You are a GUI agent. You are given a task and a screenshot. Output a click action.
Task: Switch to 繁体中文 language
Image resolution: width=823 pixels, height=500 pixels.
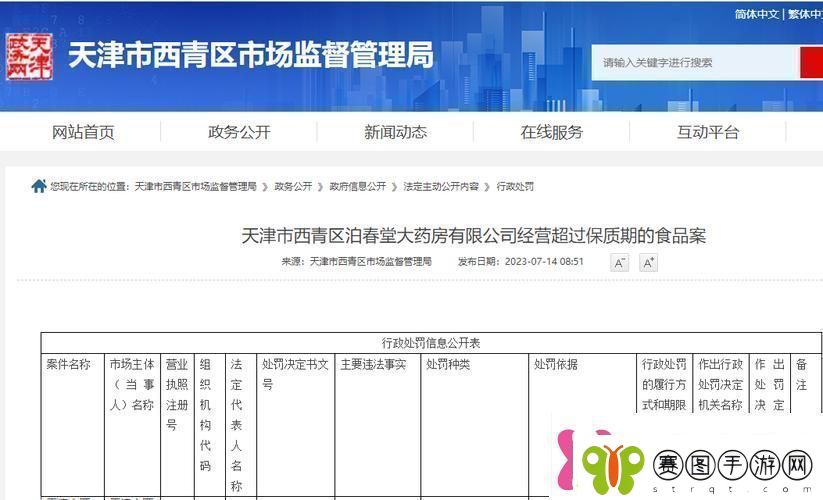(x=805, y=14)
